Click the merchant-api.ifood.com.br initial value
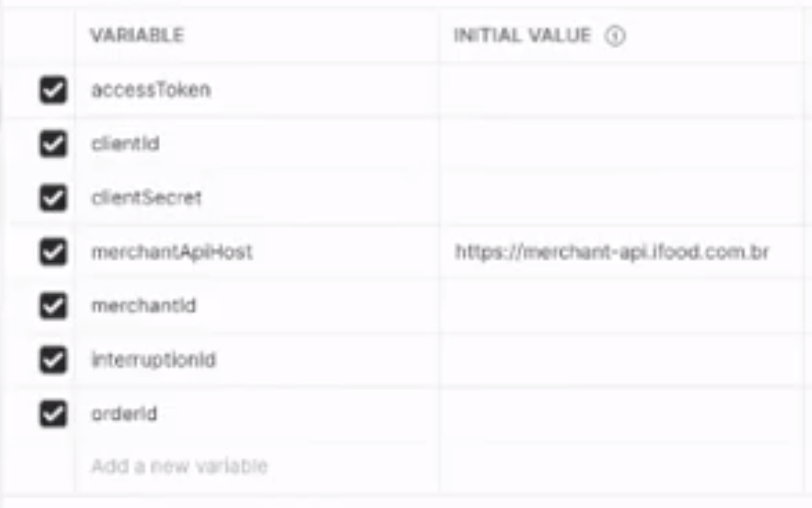 click(x=612, y=252)
